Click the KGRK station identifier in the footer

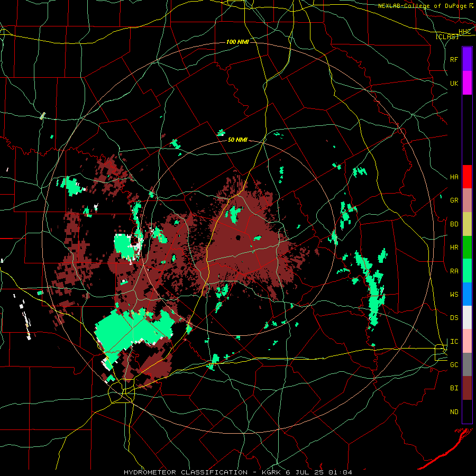pos(272,472)
